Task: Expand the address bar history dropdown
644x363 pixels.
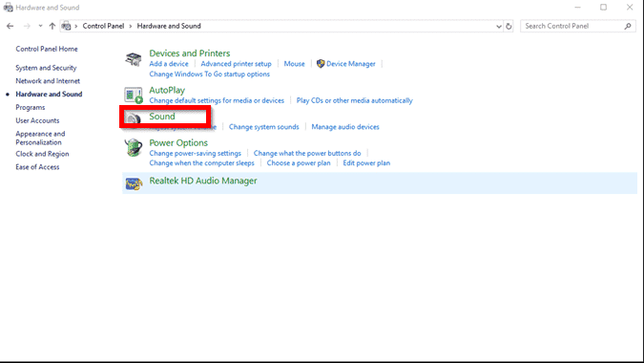Action: pyautogui.click(x=499, y=27)
